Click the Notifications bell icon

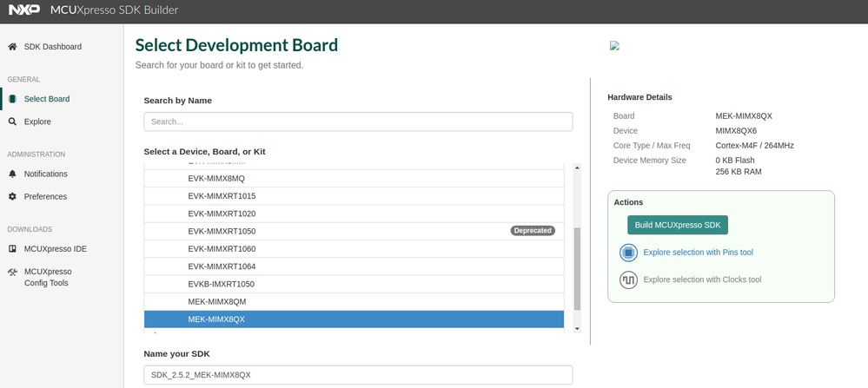click(x=12, y=174)
